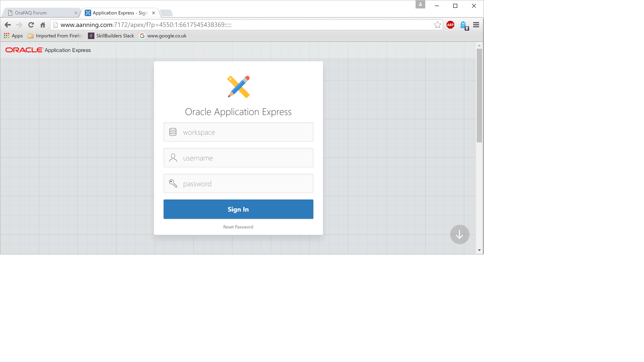This screenshot has height=362, width=644.
Task: Click the scrollbar up arrow
Action: click(479, 45)
